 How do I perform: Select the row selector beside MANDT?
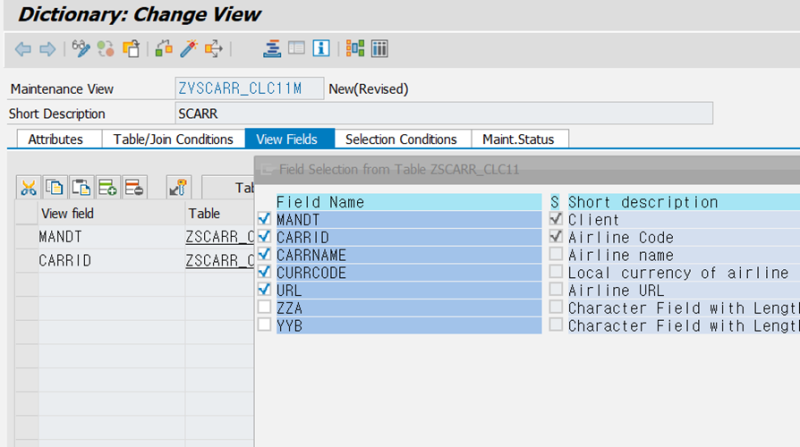point(27,237)
